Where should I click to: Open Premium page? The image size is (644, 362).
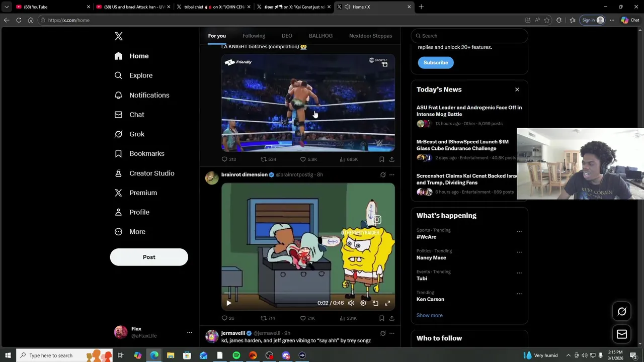click(x=136, y=193)
